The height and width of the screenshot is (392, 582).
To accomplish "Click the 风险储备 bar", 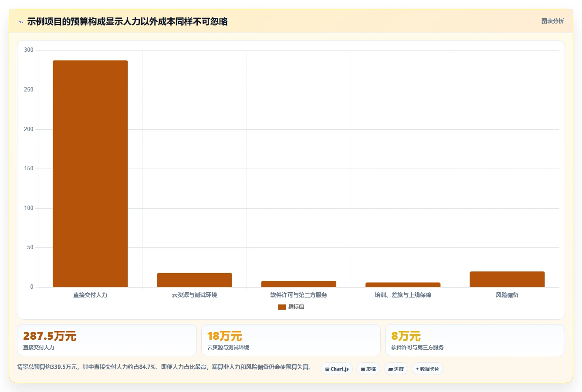I will 507,279.
